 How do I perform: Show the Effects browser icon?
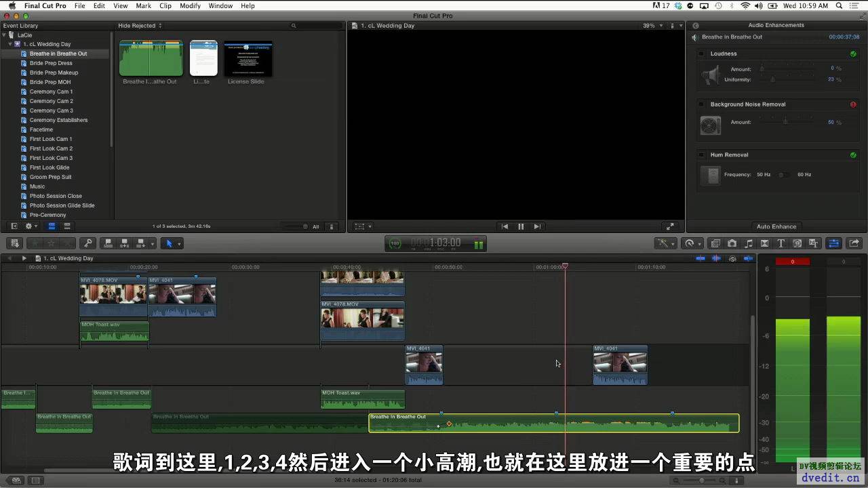[x=715, y=243]
